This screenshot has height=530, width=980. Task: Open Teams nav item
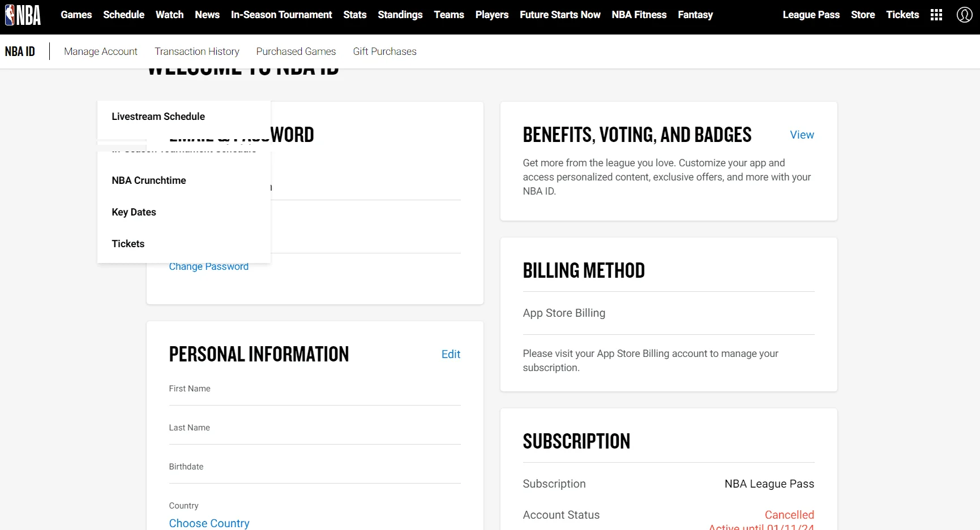pyautogui.click(x=449, y=15)
